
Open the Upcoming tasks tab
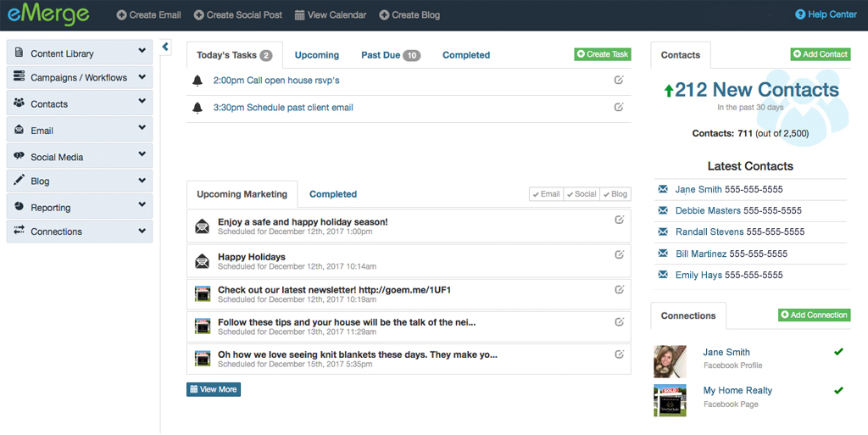316,55
